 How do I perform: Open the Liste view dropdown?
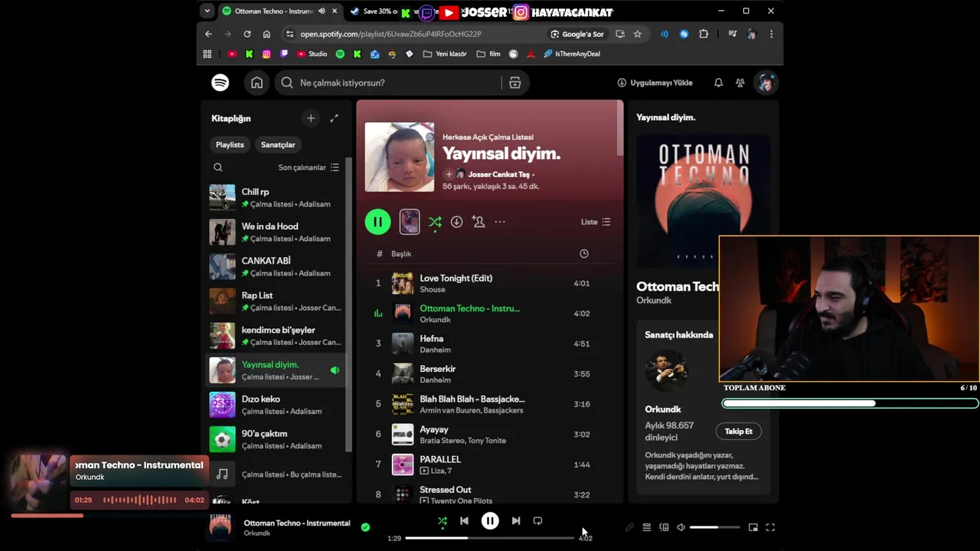click(x=596, y=222)
